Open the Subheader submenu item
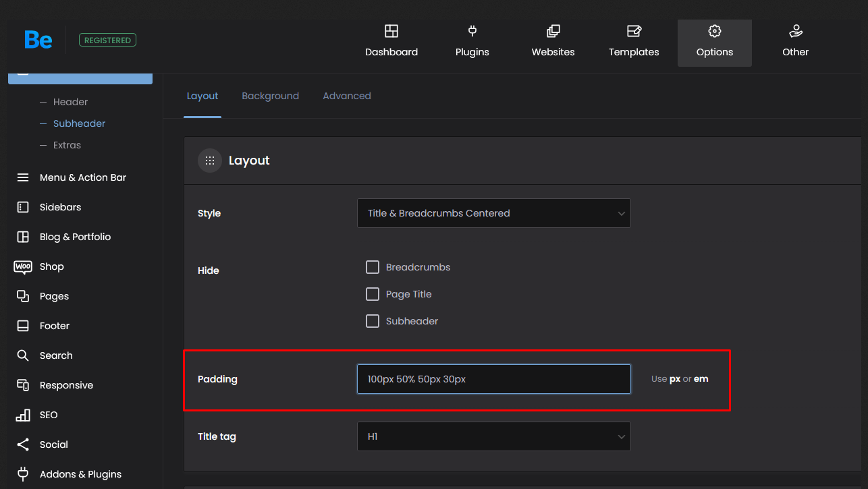This screenshot has height=489, width=868. point(80,123)
